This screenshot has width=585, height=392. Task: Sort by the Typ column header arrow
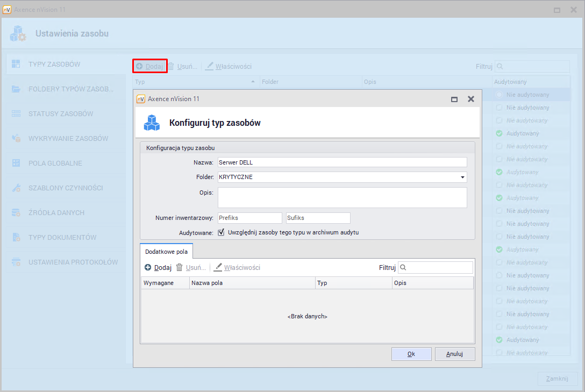[x=253, y=82]
